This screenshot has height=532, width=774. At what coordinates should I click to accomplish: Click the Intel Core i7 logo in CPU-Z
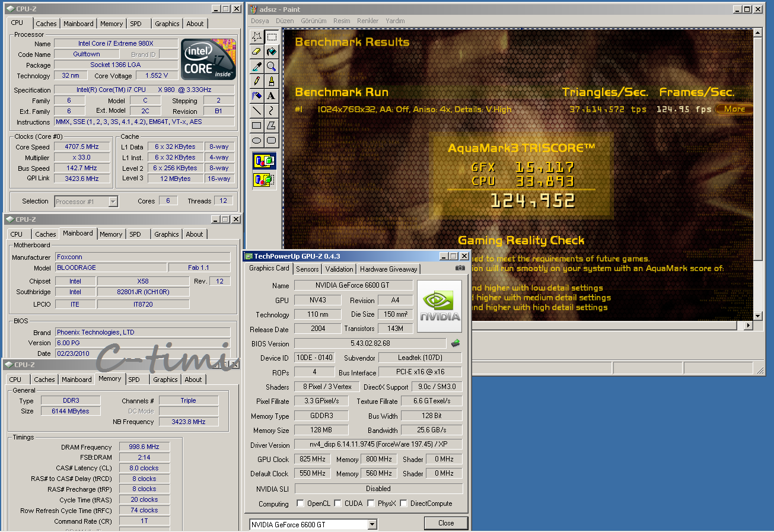208,59
